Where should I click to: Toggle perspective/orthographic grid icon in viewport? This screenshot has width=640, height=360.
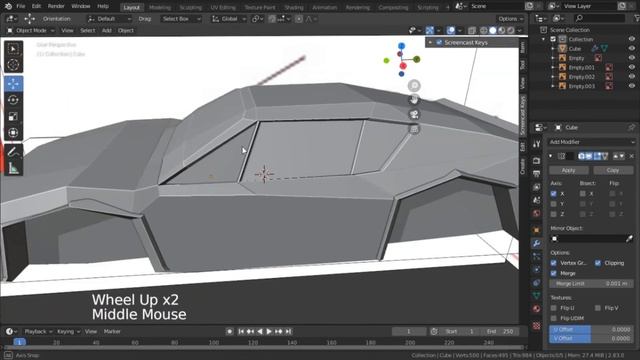[414, 129]
